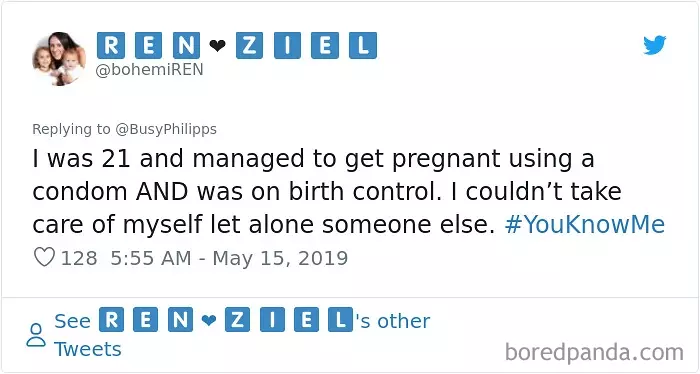Open the @bohemiREN handle
Screen dimensions: 700x374
click(x=150, y=70)
